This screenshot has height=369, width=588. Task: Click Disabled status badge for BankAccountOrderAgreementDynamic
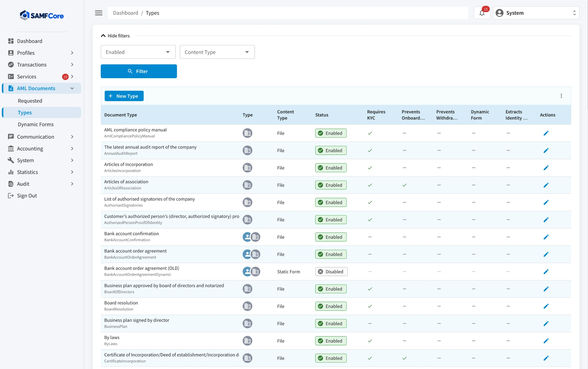(331, 272)
